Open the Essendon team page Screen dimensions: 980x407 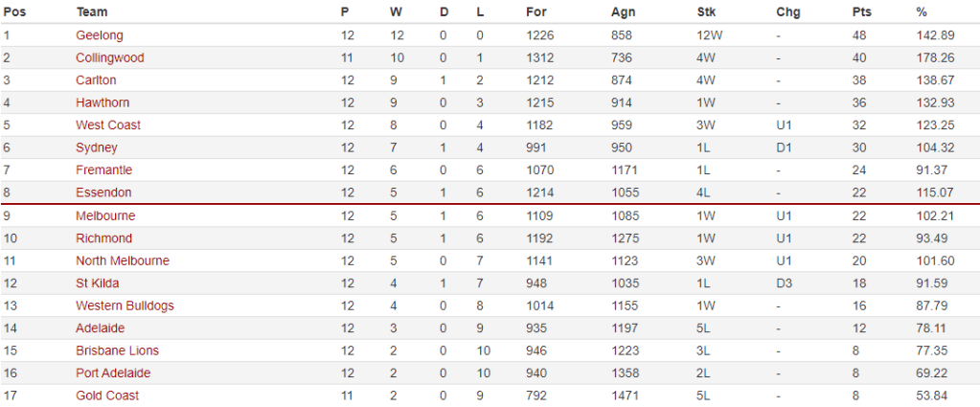(103, 192)
